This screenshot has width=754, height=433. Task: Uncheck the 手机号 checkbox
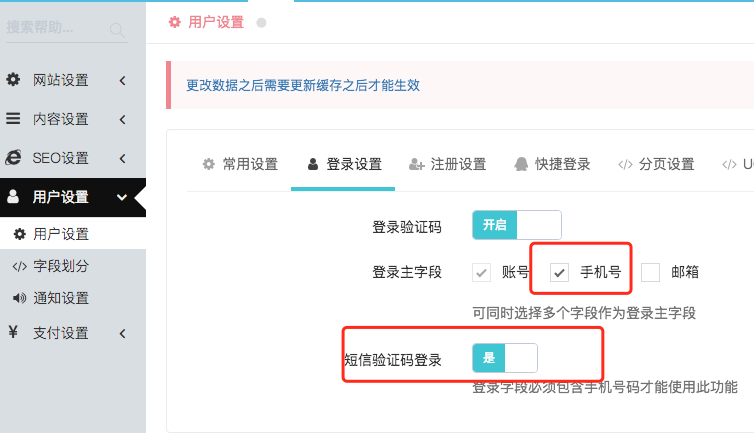559,272
